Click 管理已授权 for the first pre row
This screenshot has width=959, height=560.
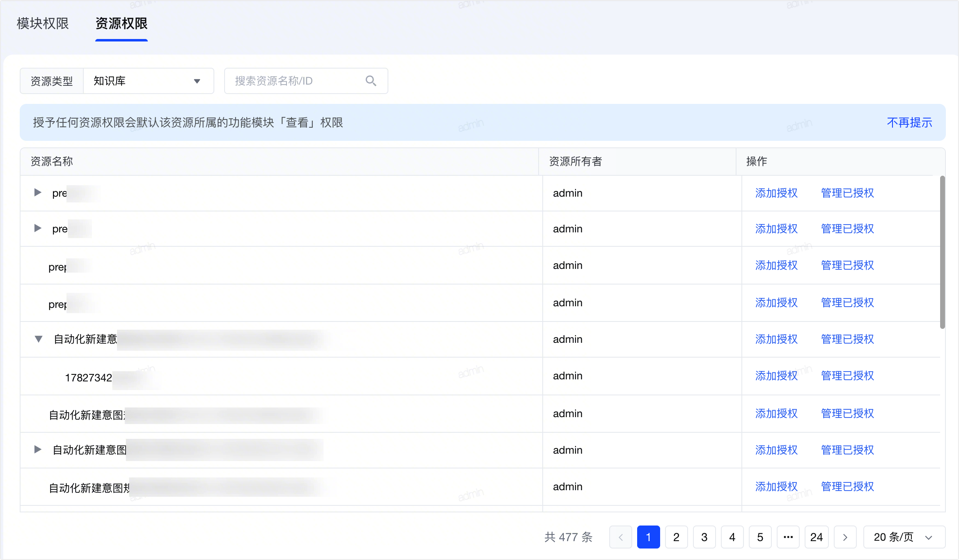[847, 193]
